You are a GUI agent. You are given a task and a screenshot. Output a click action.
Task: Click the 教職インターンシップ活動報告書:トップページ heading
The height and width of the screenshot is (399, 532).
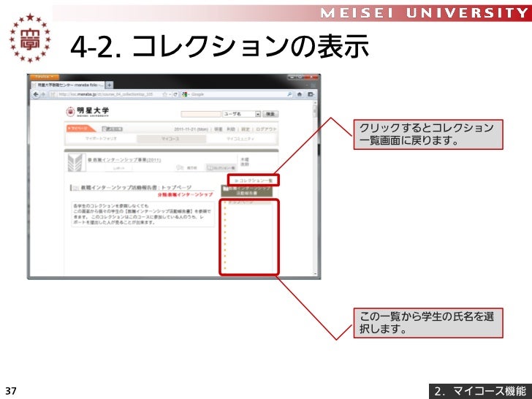(x=136, y=187)
